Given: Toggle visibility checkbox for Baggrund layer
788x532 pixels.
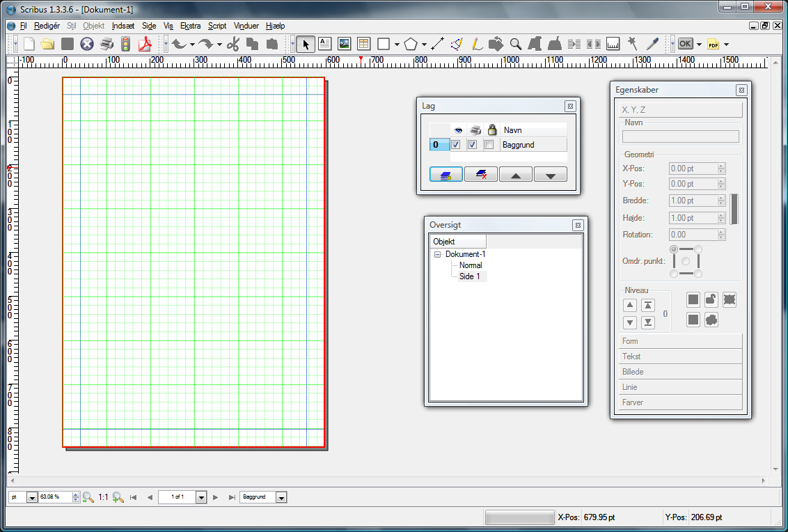Looking at the screenshot, I should [456, 145].
